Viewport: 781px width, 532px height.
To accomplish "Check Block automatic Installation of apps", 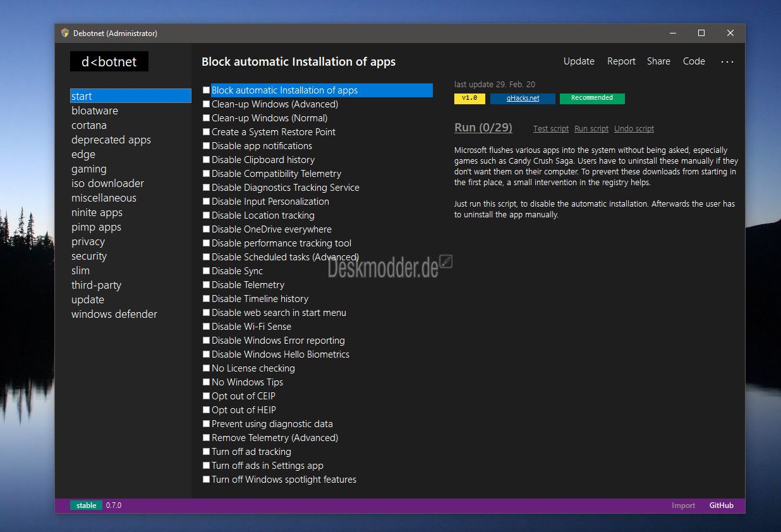I will click(206, 90).
